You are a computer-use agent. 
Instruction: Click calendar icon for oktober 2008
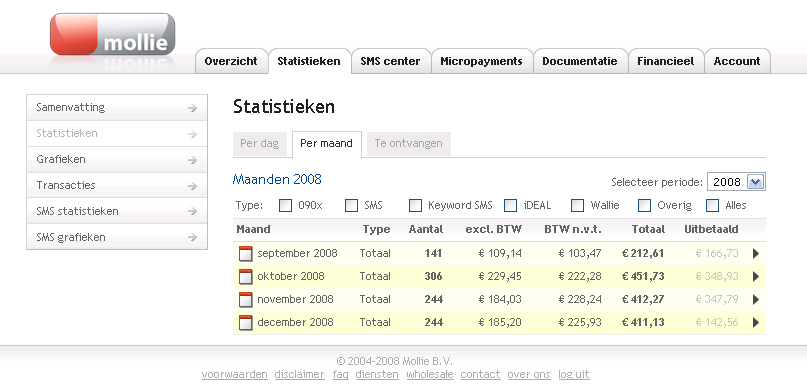[x=246, y=277]
